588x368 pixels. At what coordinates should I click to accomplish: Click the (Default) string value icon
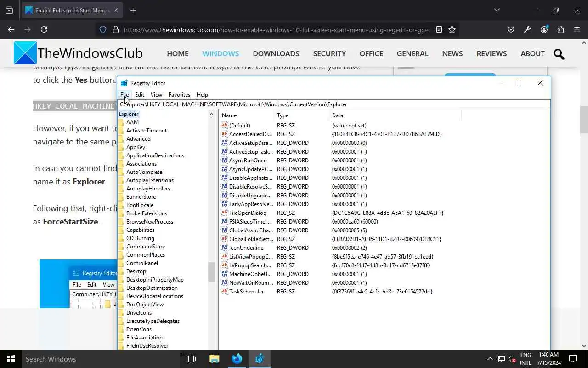(225, 125)
